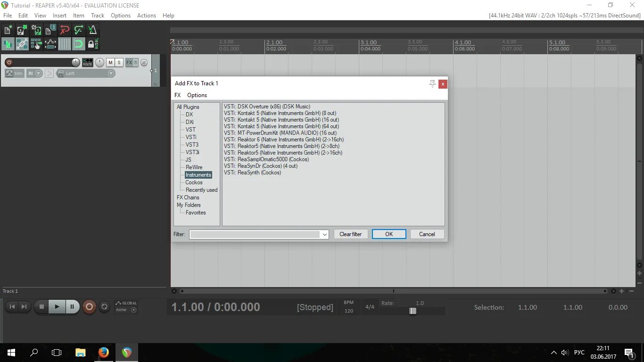Arm Track 1 for recording
Screen dimensions: 644x362
point(9,62)
